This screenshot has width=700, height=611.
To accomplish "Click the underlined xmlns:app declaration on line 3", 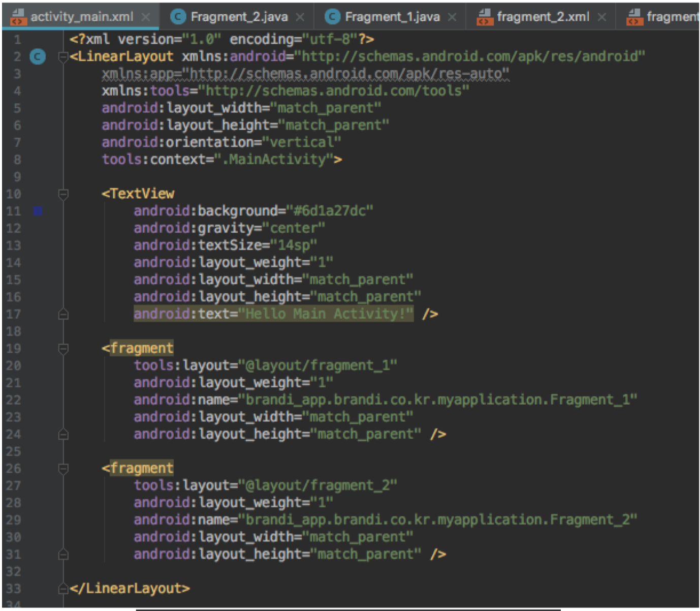I will 305,74.
